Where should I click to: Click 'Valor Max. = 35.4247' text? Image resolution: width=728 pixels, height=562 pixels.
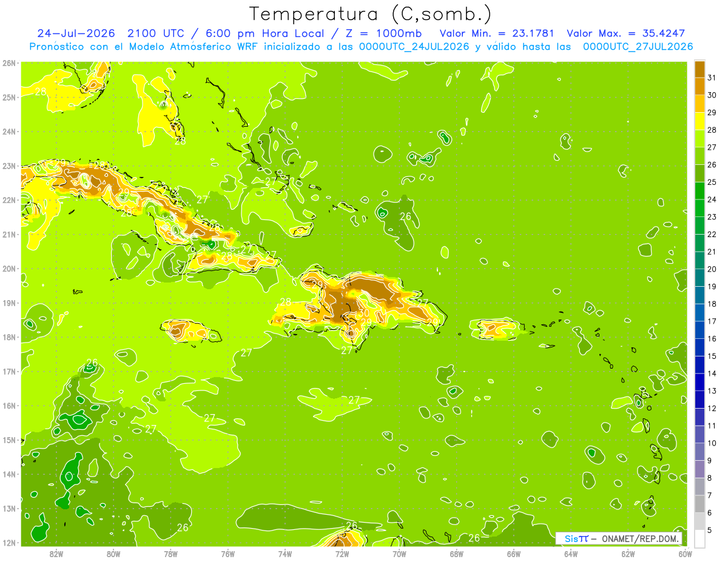(626, 33)
